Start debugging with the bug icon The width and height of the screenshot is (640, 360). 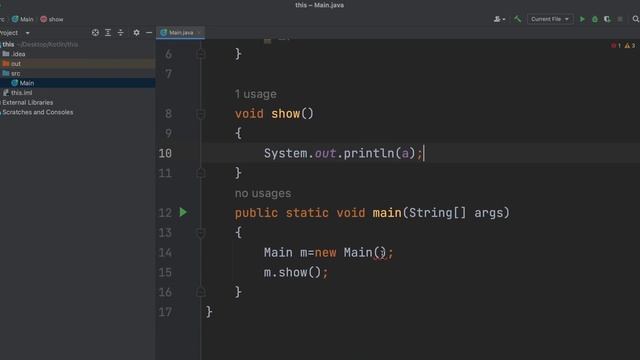click(595, 19)
